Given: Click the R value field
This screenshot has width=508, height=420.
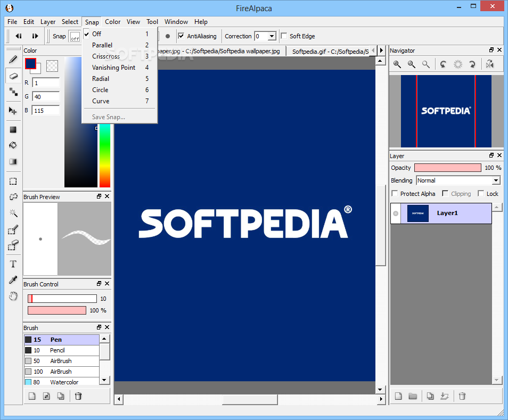Looking at the screenshot, I should coord(46,83).
